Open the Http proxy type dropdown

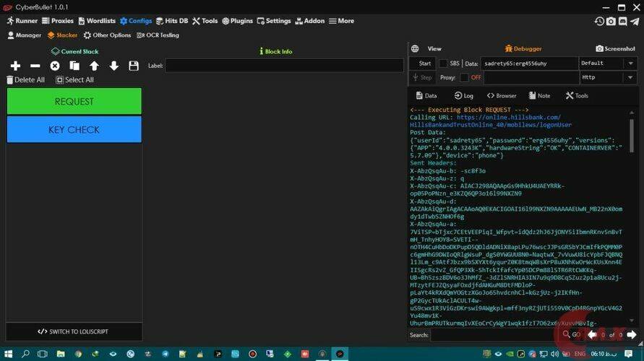pyautogui.click(x=607, y=77)
